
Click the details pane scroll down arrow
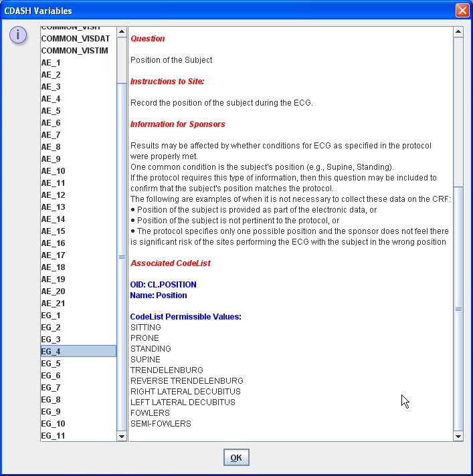458,437
